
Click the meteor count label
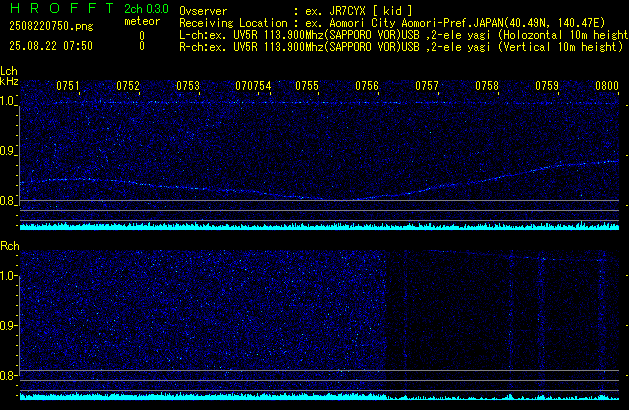(142, 21)
